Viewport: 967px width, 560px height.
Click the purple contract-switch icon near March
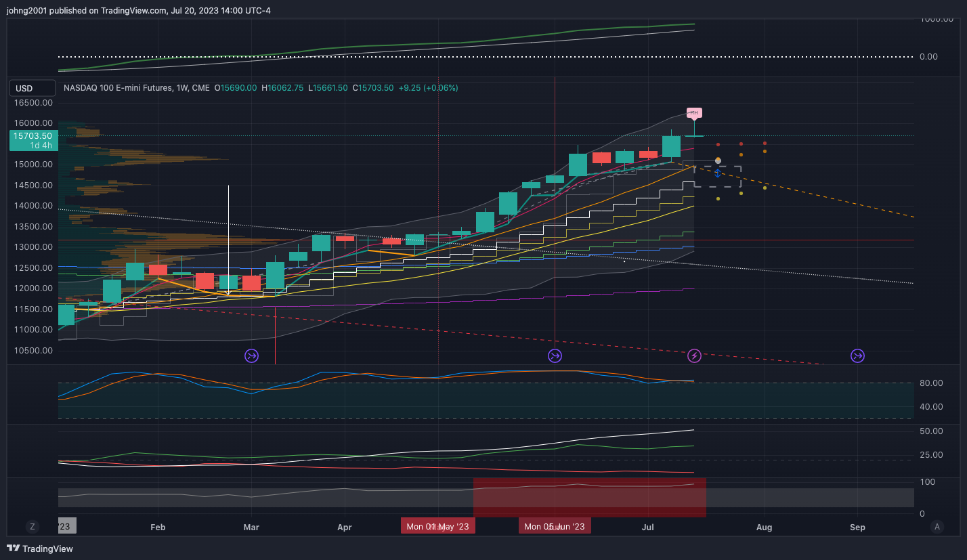251,356
